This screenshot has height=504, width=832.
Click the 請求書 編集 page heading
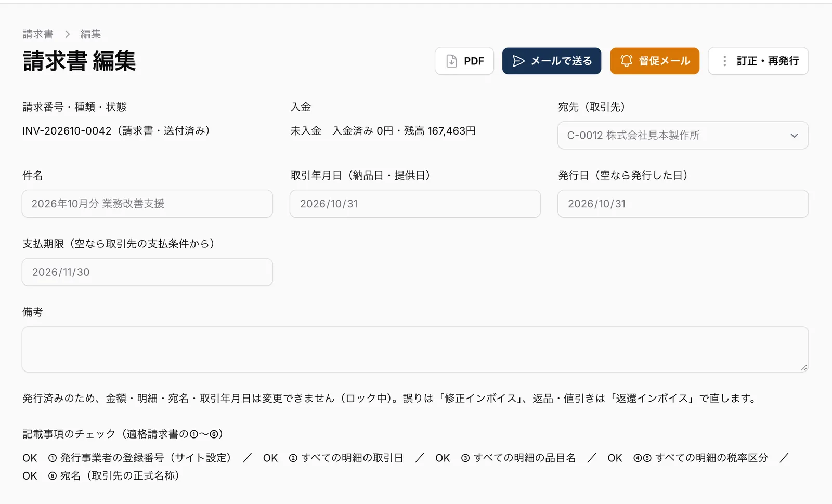[x=79, y=61]
